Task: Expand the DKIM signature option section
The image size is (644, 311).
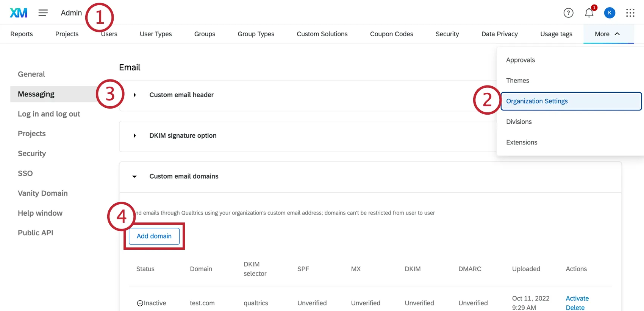Action: click(x=134, y=136)
